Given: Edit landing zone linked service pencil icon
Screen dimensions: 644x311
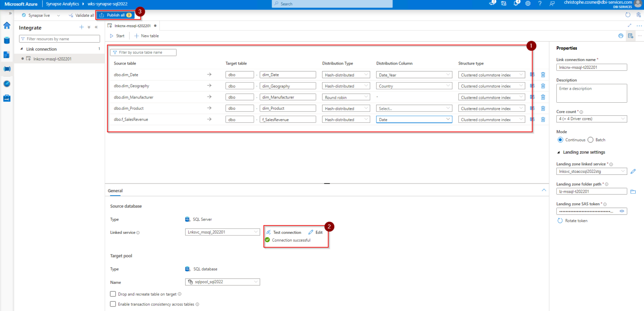Looking at the screenshot, I should click(633, 171).
